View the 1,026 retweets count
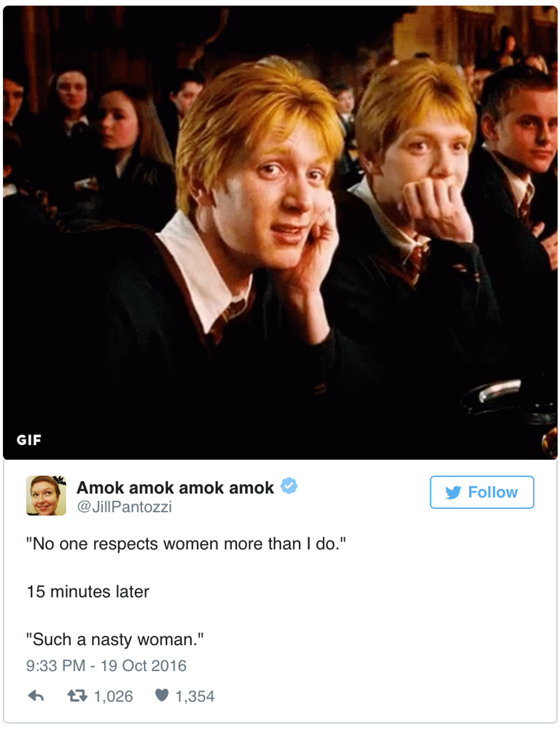 pyautogui.click(x=113, y=696)
